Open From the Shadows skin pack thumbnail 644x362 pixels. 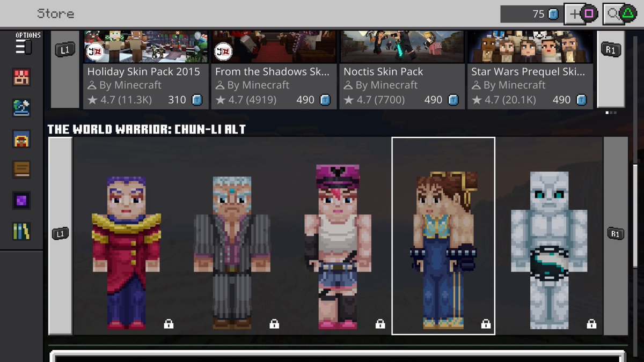click(x=275, y=47)
